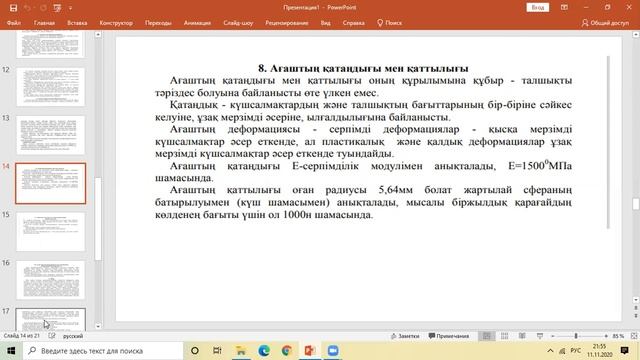The image size is (640, 360).
Task: Go to next slide using double-arrow down button
Action: tap(636, 316)
